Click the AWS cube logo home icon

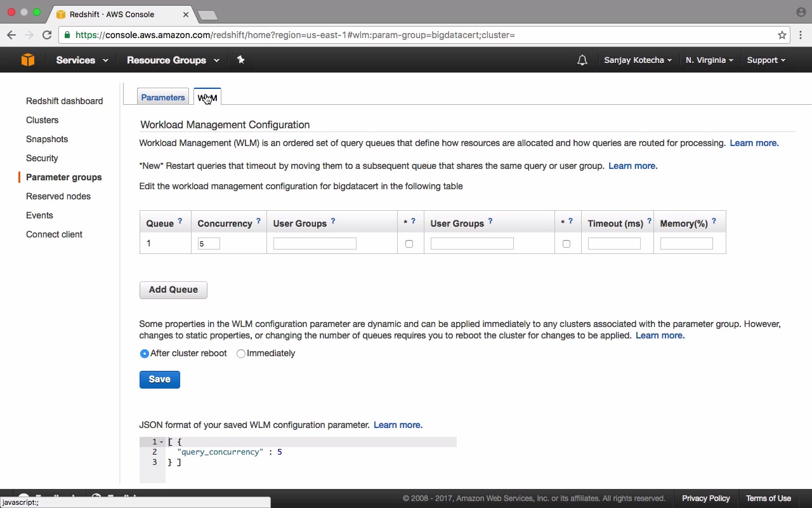pos(28,60)
